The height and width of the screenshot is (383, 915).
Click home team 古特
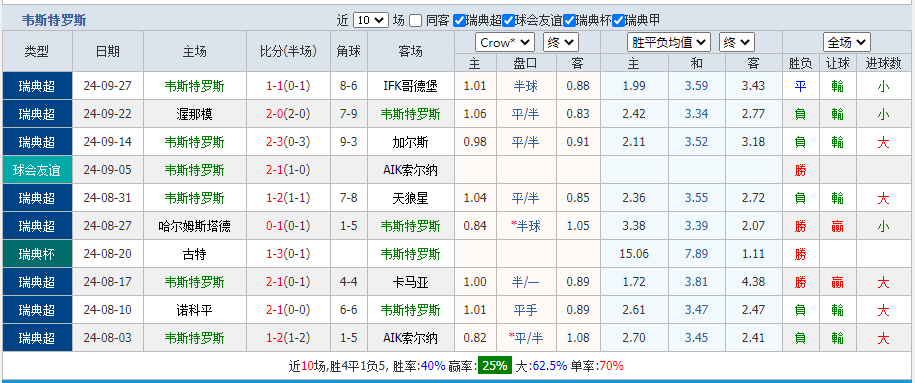[194, 254]
